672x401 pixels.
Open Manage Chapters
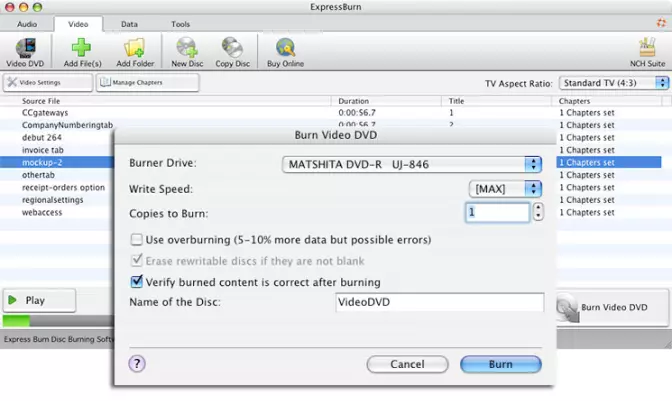pos(147,82)
